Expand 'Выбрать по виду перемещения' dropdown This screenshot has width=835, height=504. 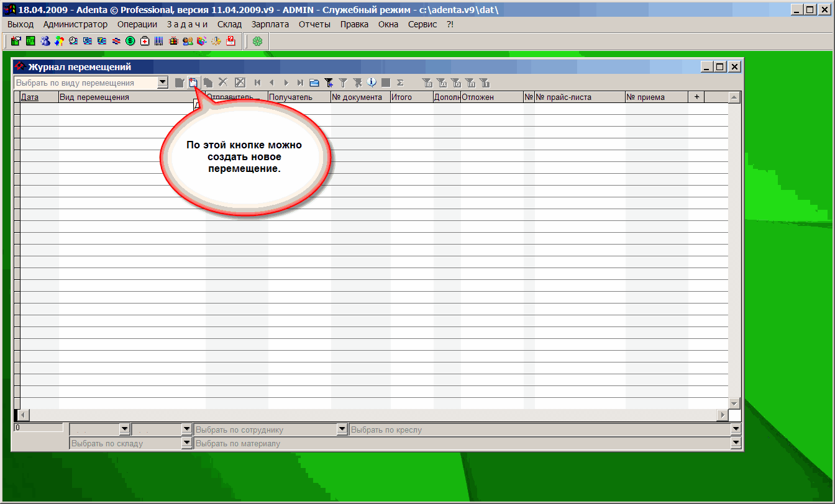tap(162, 82)
